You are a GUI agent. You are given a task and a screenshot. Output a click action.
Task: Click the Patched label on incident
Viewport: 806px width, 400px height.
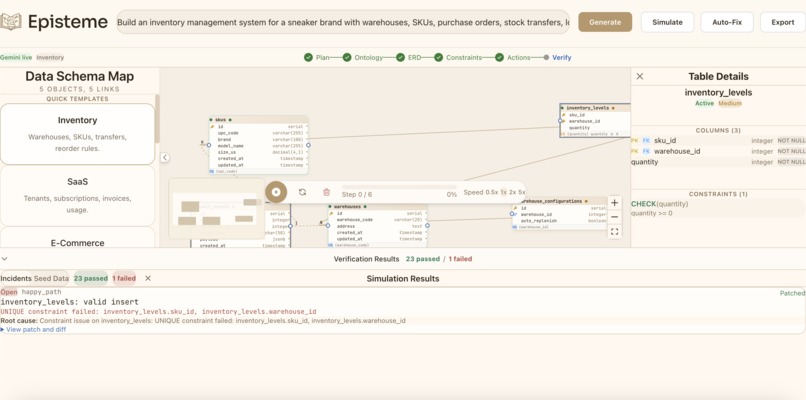792,293
